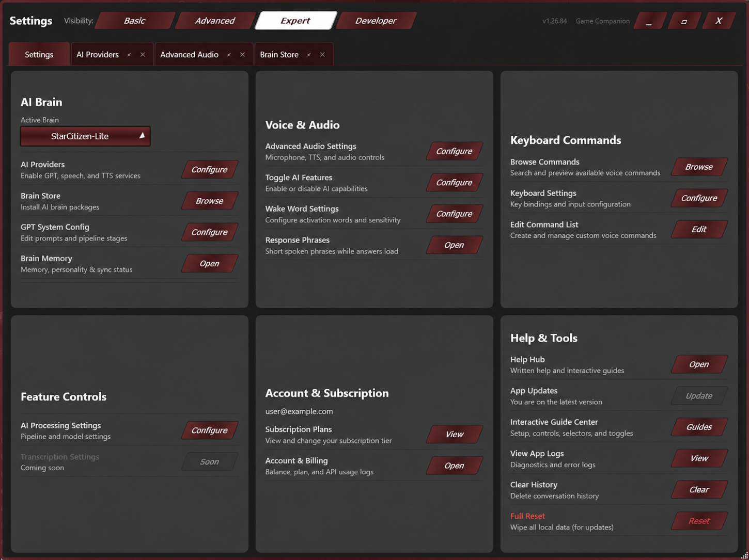The image size is (749, 560).
Task: Launch the Interactive Guide Center guides
Action: tap(699, 427)
